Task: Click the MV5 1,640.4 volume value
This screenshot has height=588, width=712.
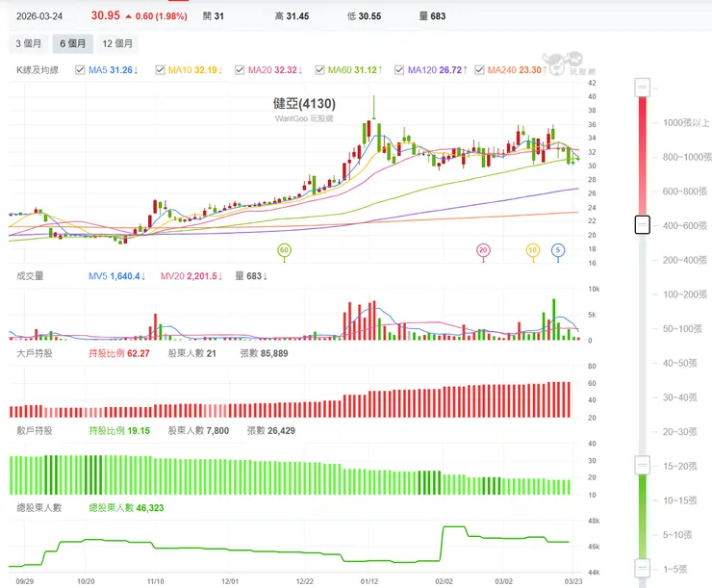Action: coord(116,276)
